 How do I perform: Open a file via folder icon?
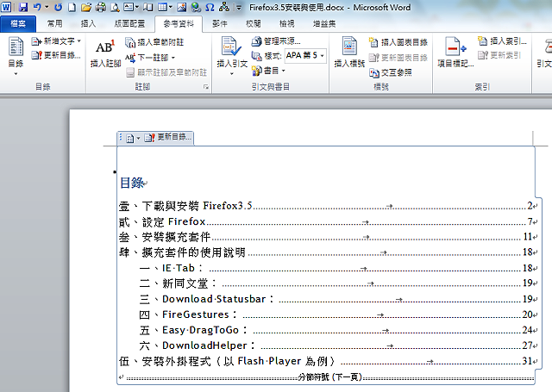click(86, 7)
